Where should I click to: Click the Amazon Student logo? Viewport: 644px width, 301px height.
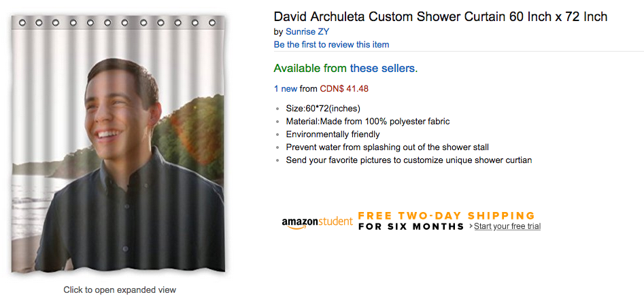pos(317,222)
